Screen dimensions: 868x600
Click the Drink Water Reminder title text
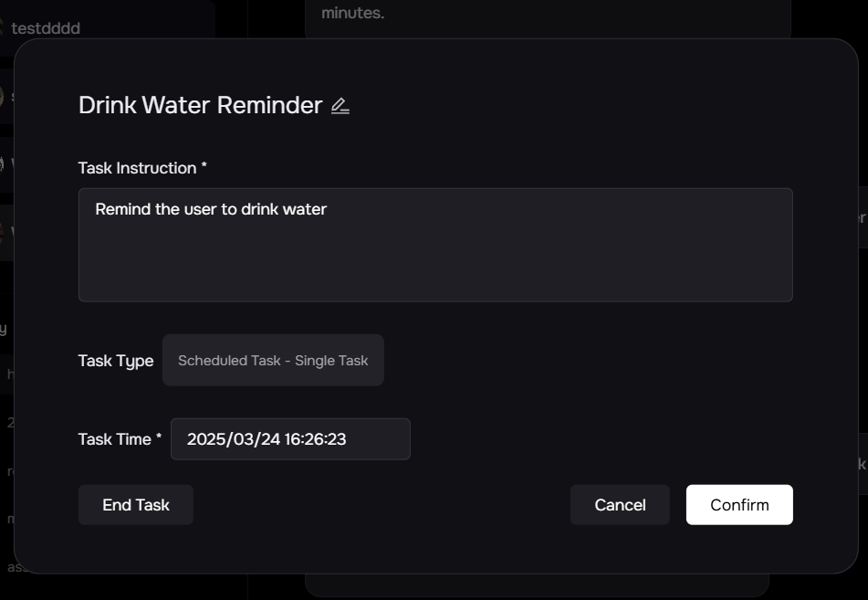pyautogui.click(x=200, y=105)
